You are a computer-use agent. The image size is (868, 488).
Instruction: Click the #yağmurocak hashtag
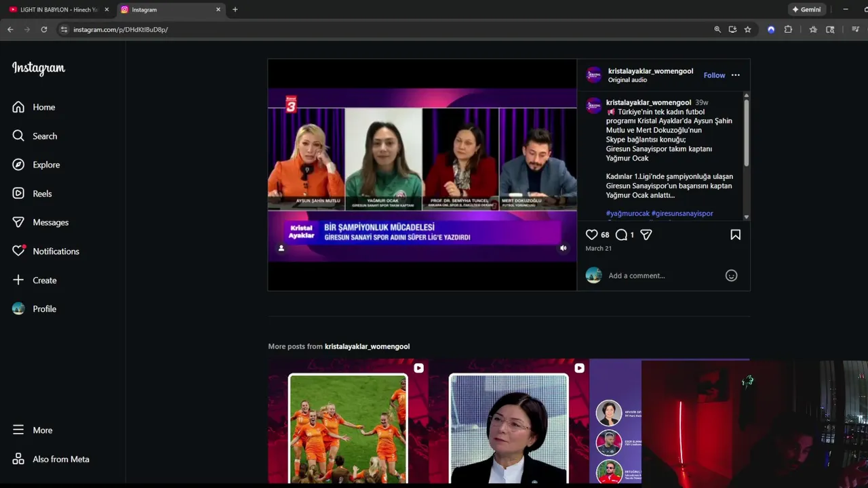click(627, 213)
